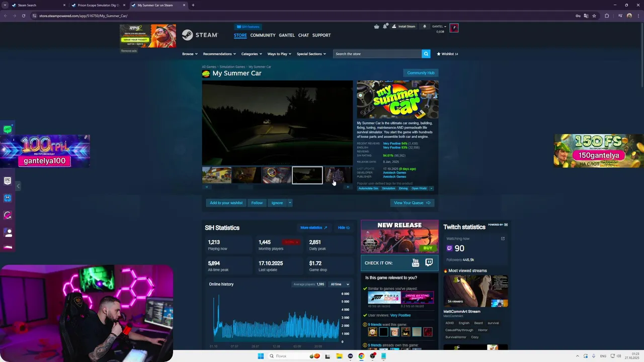Viewport: 644px width, 362px height.
Task: Click the Forza Horizon 5 similar game image
Action: [x=384, y=298]
